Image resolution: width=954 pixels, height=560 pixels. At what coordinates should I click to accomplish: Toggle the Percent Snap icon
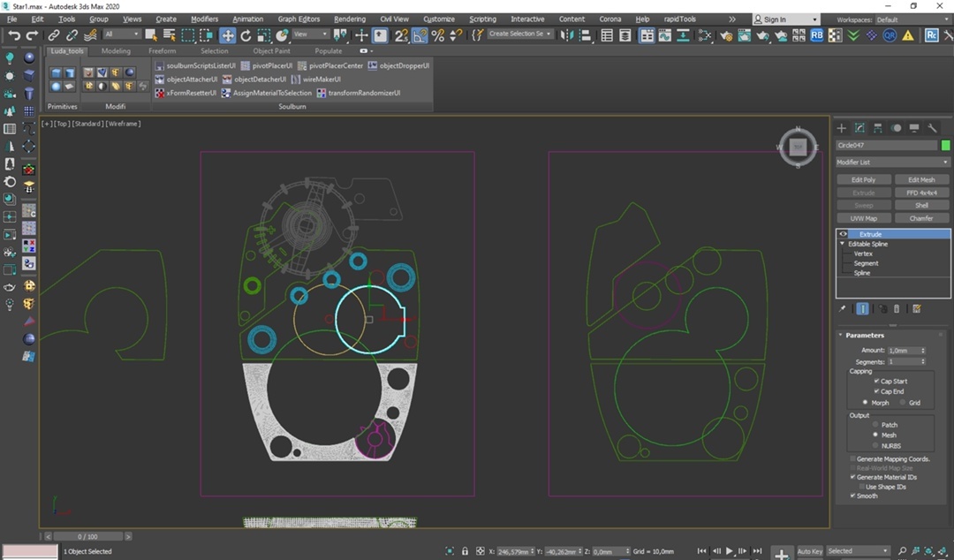point(437,35)
